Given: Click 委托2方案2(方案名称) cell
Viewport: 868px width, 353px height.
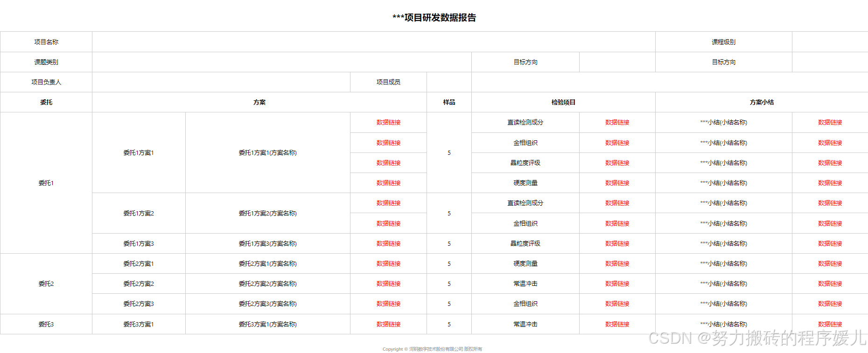Looking at the screenshot, I should pos(267,284).
